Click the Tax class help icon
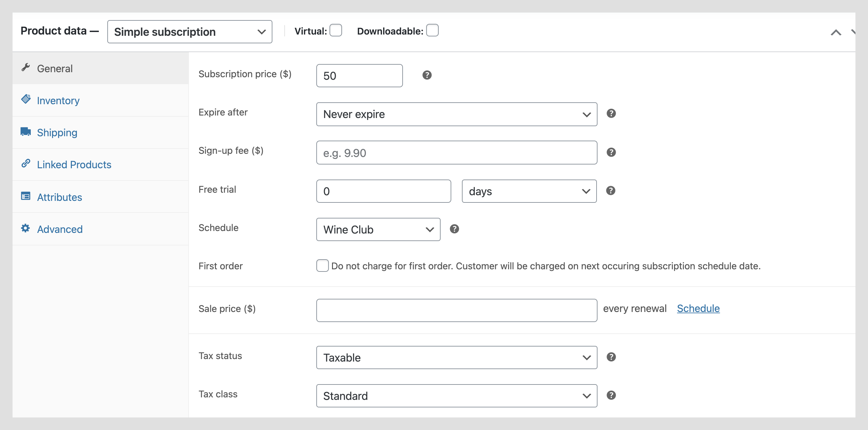The image size is (868, 430). pyautogui.click(x=611, y=395)
